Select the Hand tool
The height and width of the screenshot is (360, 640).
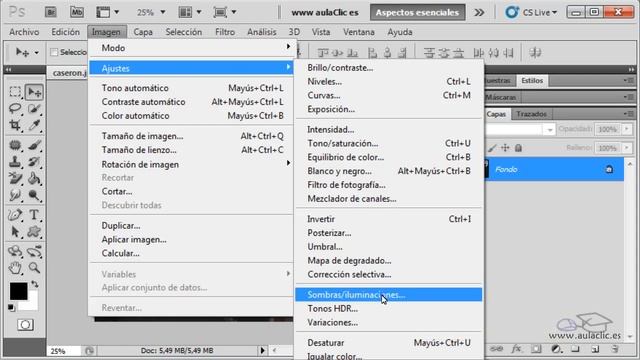[x=15, y=268]
